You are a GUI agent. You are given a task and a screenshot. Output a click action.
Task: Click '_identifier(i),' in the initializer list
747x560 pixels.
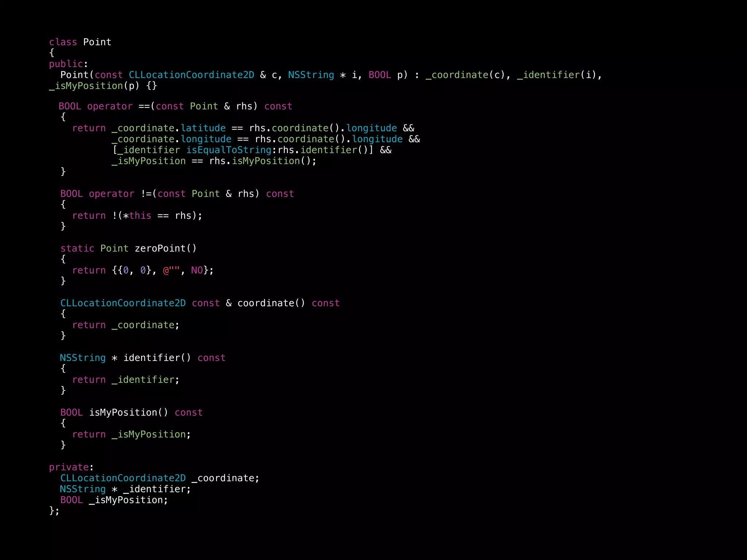coord(560,75)
